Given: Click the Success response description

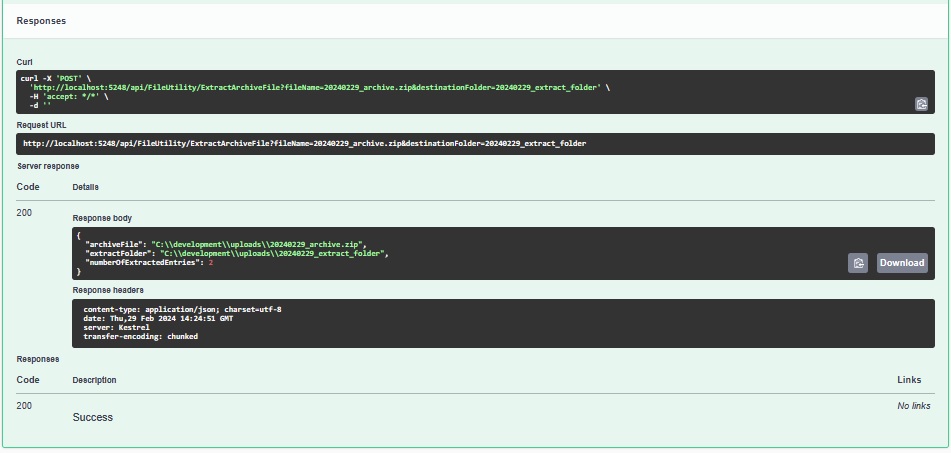Looking at the screenshot, I should coord(93,417).
